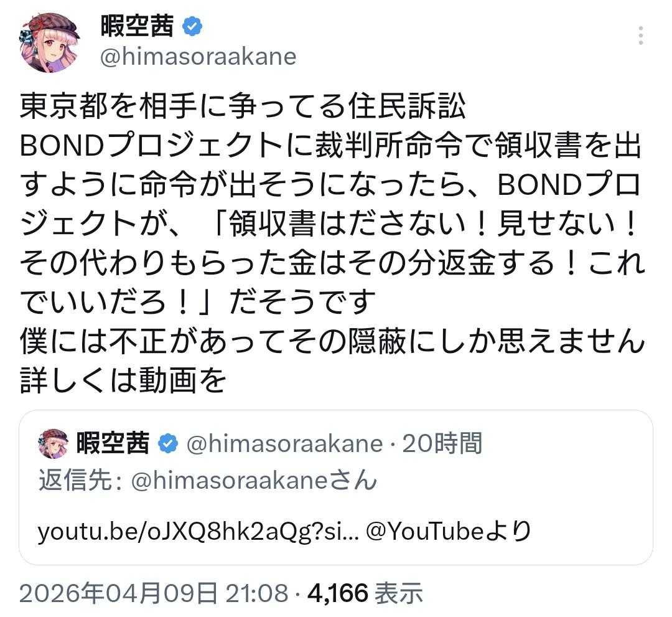Click the 2026年04月09日 21:08 post timestamp
672x617 pixels.
[154, 593]
